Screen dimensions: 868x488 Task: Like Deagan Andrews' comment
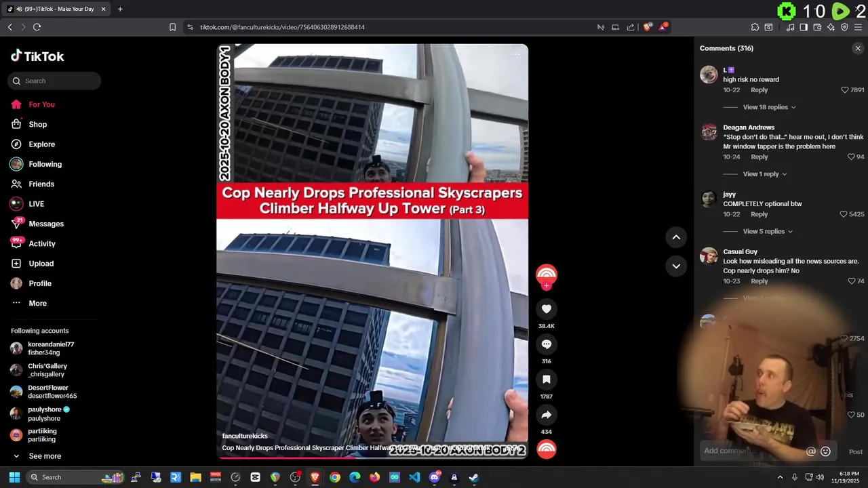coord(851,157)
